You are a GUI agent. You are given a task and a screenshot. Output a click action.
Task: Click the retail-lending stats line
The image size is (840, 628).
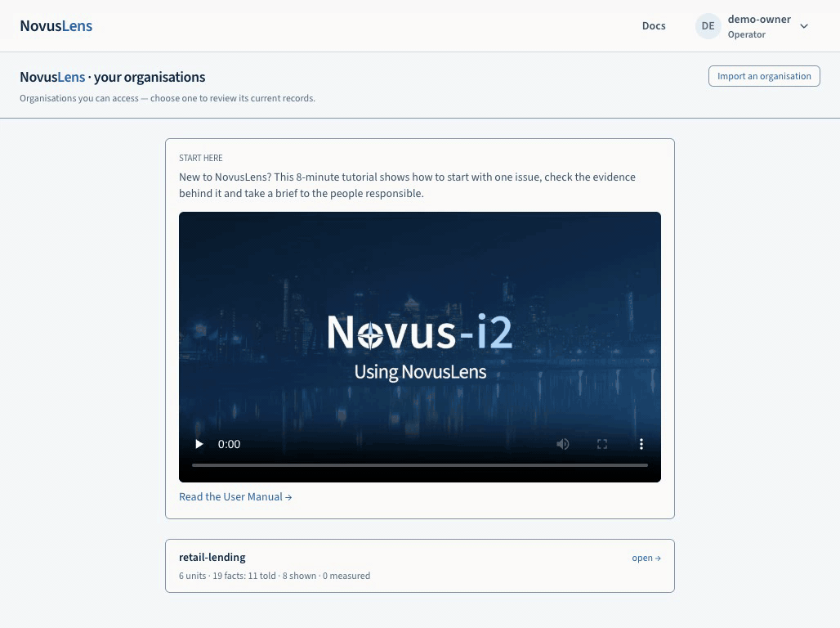click(275, 576)
